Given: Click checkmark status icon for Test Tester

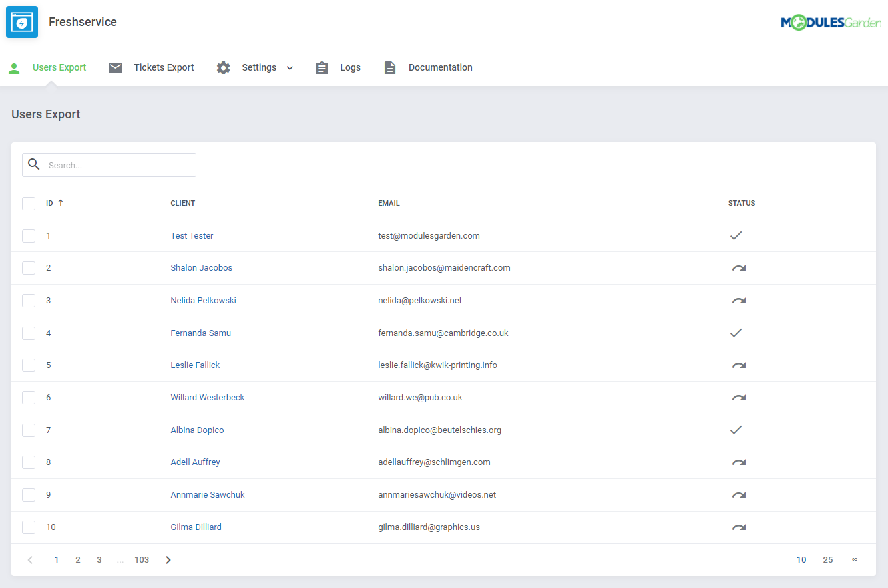Looking at the screenshot, I should (736, 235).
